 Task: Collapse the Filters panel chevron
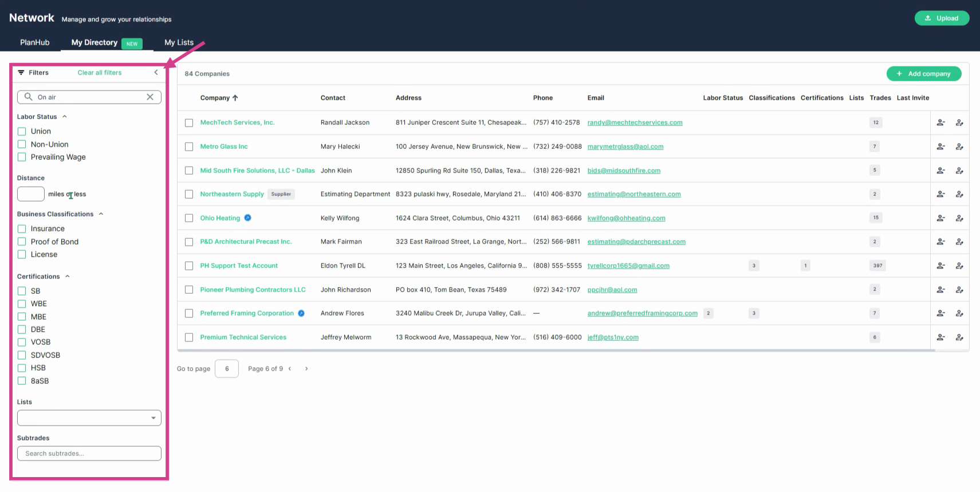(x=156, y=72)
